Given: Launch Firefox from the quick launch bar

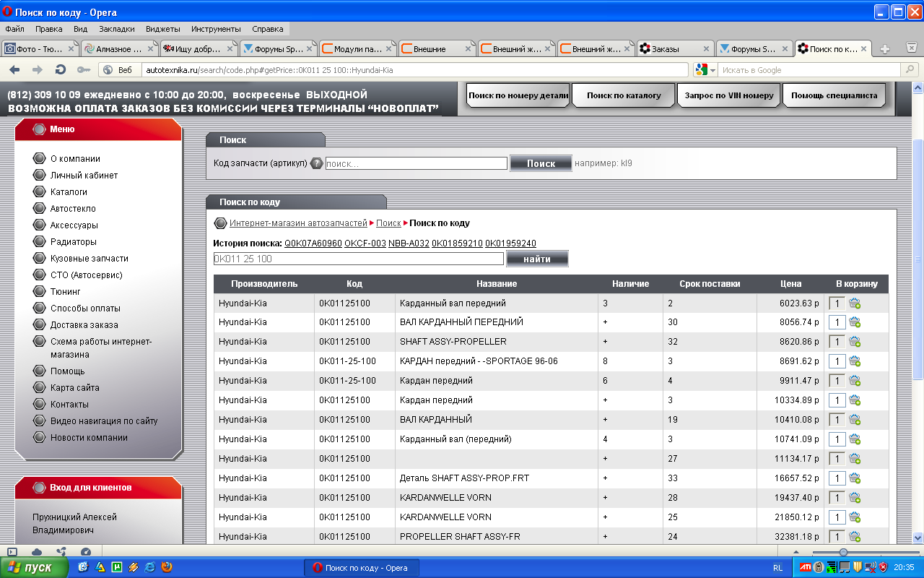Looking at the screenshot, I should click(167, 567).
